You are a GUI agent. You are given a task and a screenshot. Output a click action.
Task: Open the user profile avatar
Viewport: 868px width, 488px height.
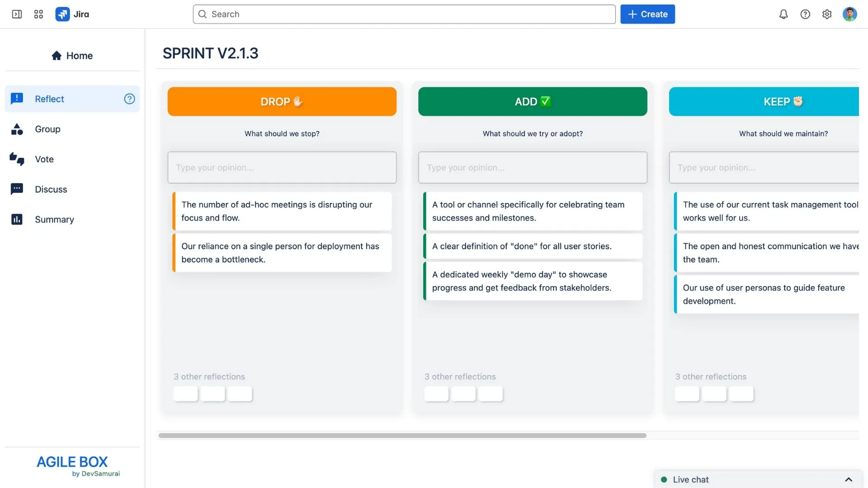tap(850, 14)
